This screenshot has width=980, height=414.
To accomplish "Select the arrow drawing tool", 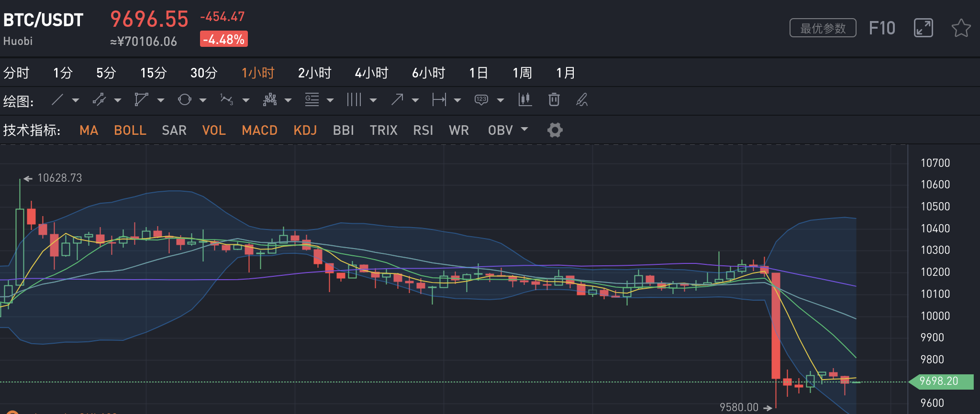I will [x=397, y=99].
